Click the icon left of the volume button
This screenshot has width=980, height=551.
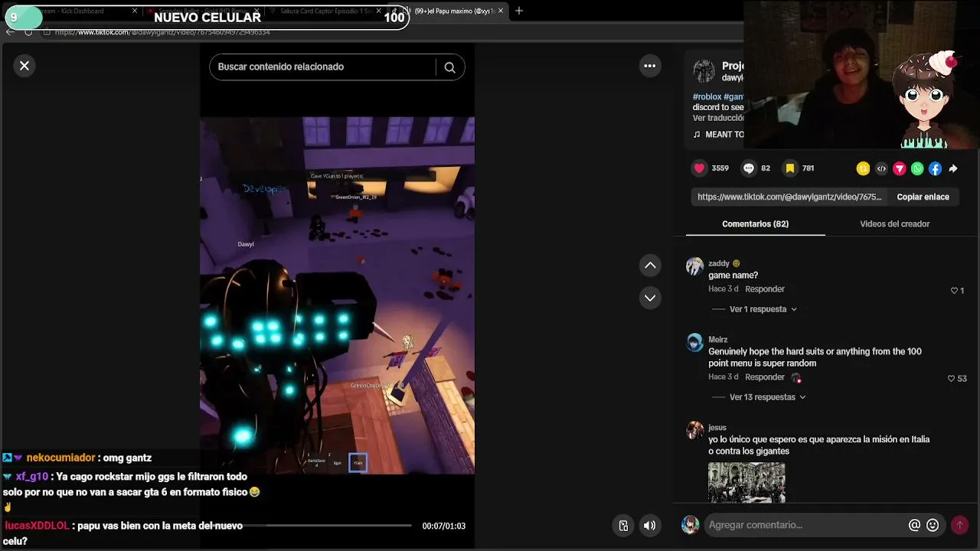pos(623,526)
